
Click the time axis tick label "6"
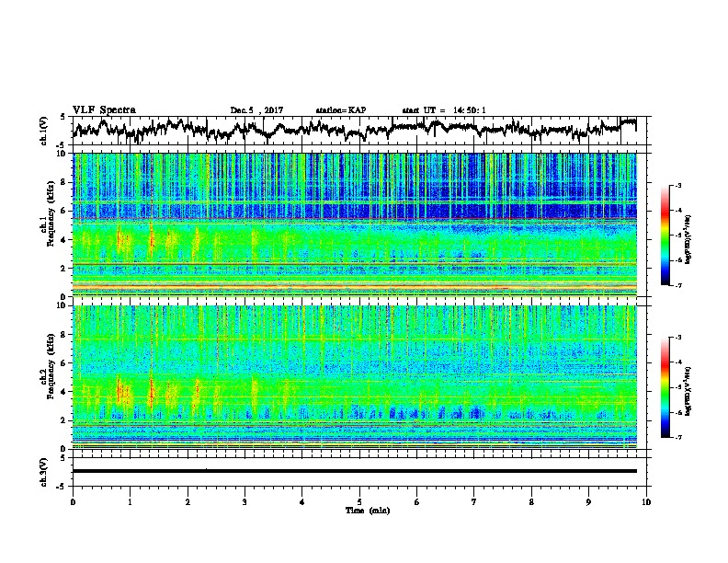click(x=417, y=502)
